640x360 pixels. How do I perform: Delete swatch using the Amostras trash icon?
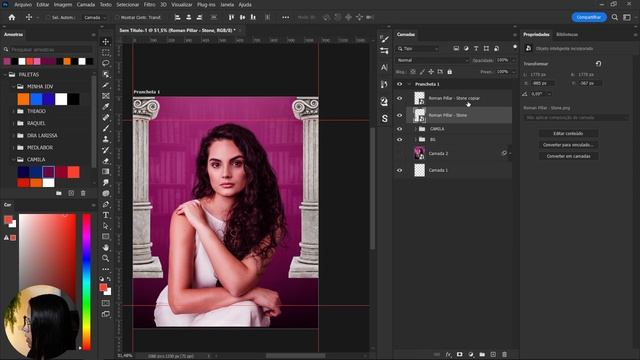(x=83, y=193)
